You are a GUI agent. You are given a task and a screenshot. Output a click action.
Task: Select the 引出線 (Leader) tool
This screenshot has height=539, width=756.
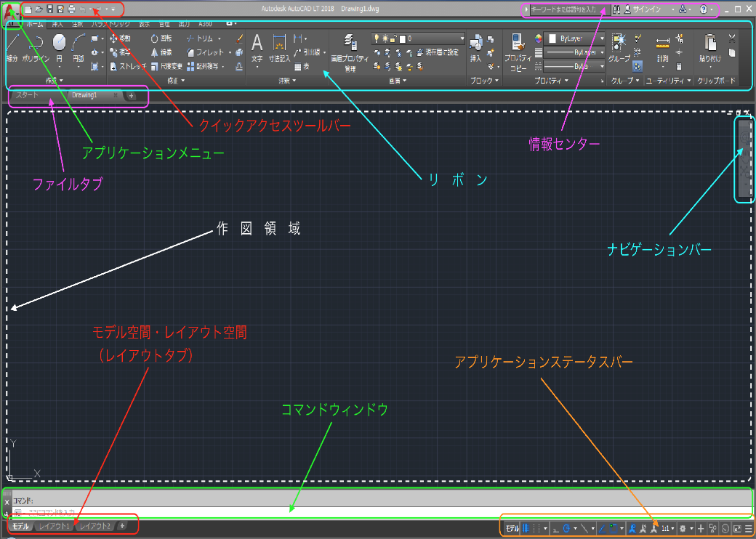click(307, 52)
